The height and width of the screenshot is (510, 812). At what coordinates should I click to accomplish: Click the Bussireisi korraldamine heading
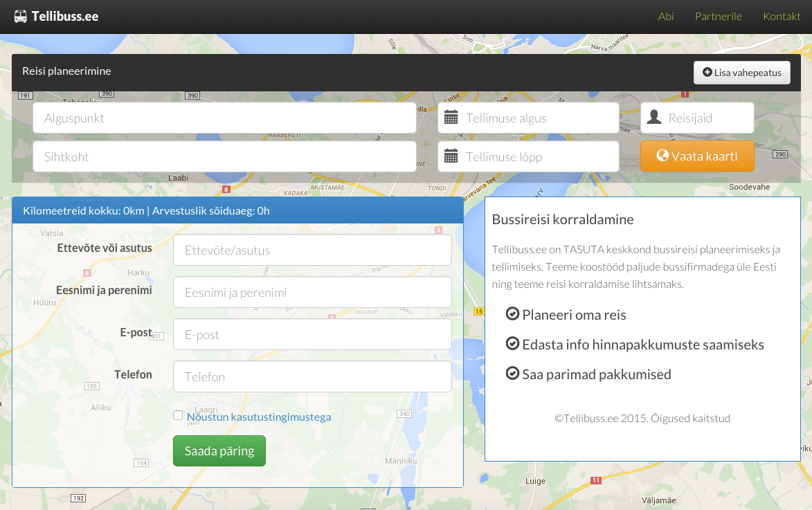563,219
